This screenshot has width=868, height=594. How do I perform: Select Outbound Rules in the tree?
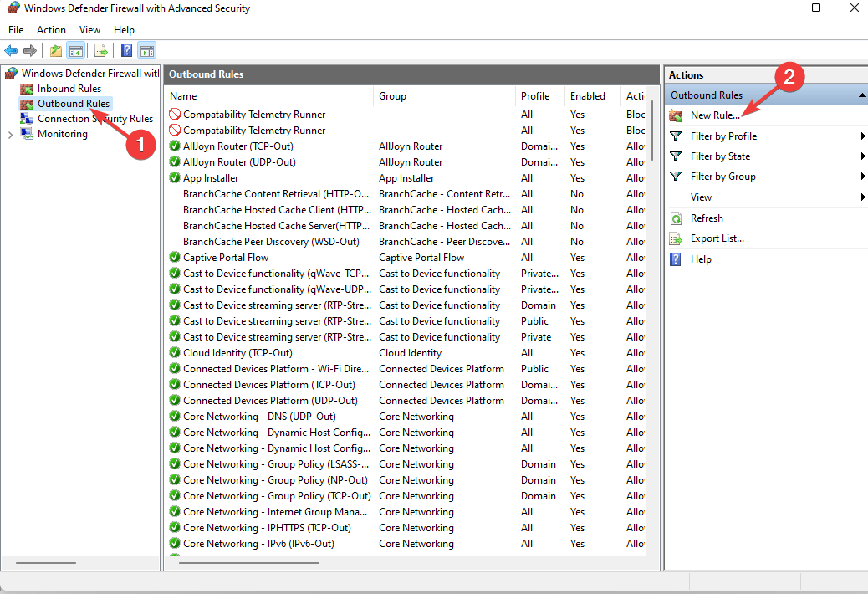pos(74,104)
